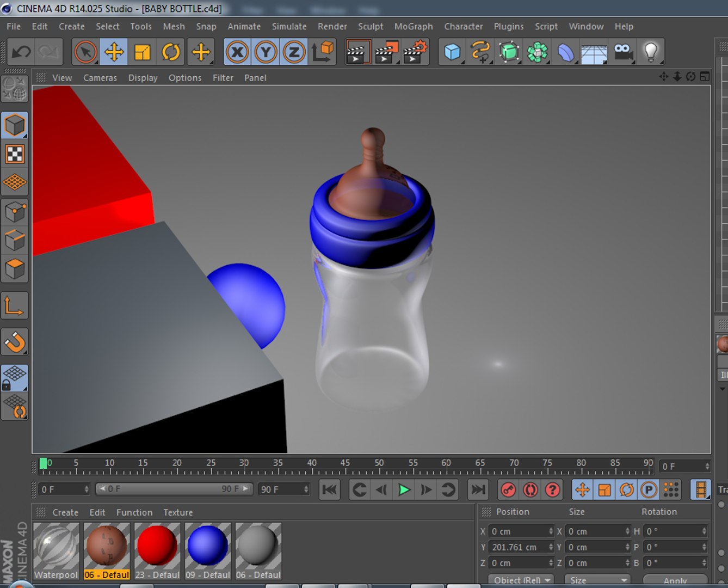Toggle locked workplane icon
728x588 pixels.
click(15, 378)
